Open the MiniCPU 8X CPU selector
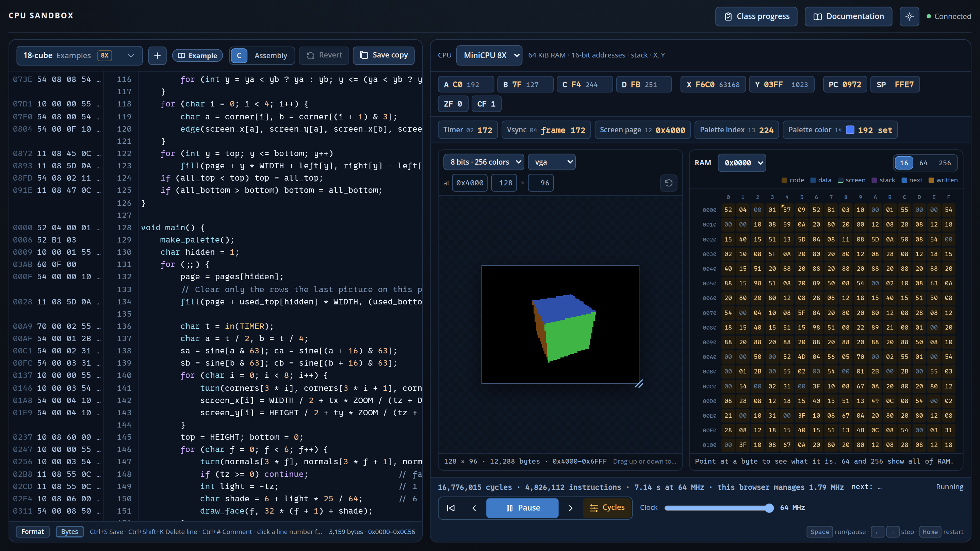The height and width of the screenshot is (551, 980). tap(489, 55)
